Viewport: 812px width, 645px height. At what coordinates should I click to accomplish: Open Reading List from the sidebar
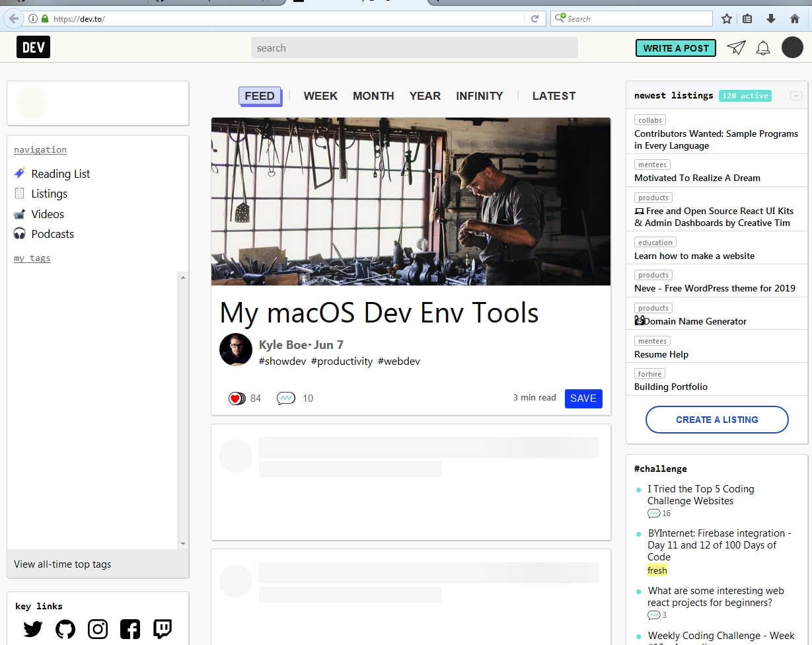point(60,174)
